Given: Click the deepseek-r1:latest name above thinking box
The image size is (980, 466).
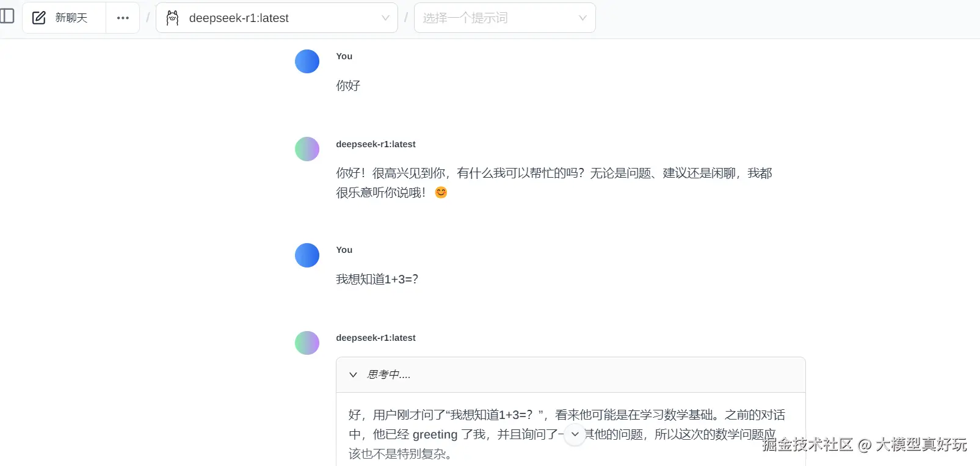Looking at the screenshot, I should point(376,338).
